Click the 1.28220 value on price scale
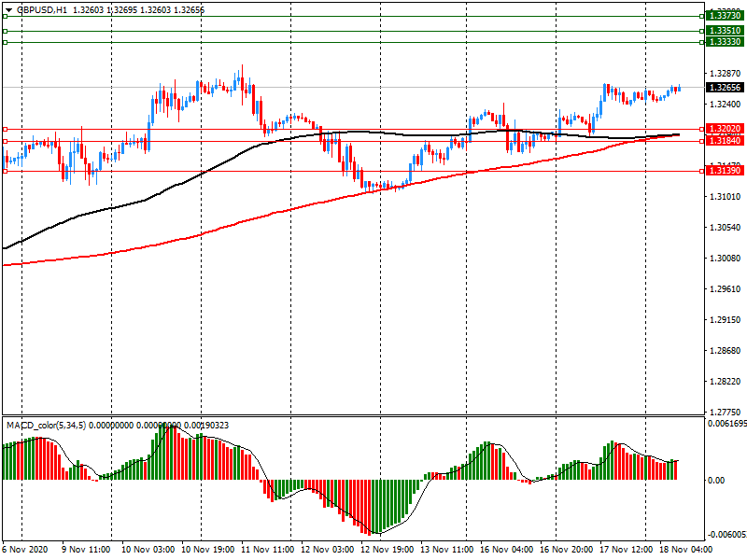This screenshot has width=747, height=560. tap(725, 382)
